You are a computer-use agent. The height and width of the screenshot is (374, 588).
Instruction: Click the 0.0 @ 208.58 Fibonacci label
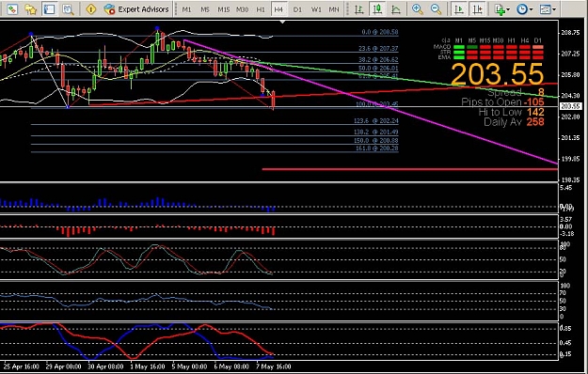coord(379,32)
